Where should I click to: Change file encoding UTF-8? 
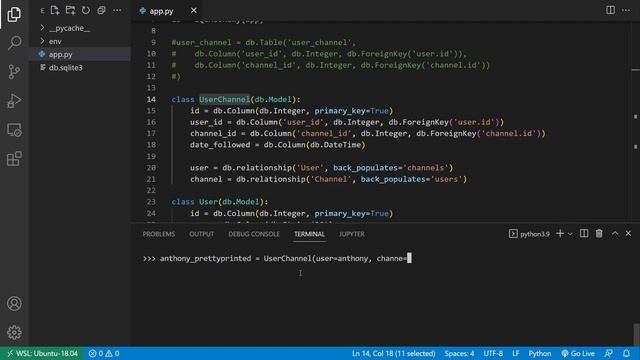(493, 353)
